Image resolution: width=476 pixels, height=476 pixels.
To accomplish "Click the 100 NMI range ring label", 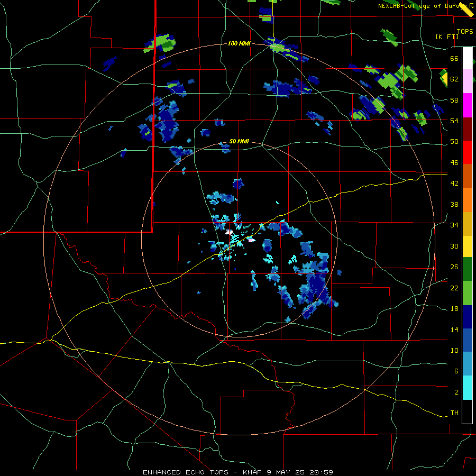I will (239, 44).
